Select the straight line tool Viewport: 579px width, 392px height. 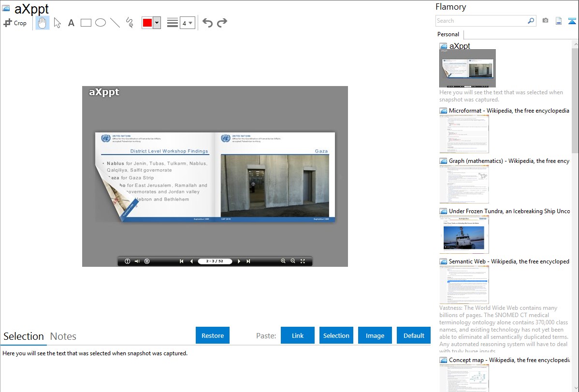click(x=115, y=23)
